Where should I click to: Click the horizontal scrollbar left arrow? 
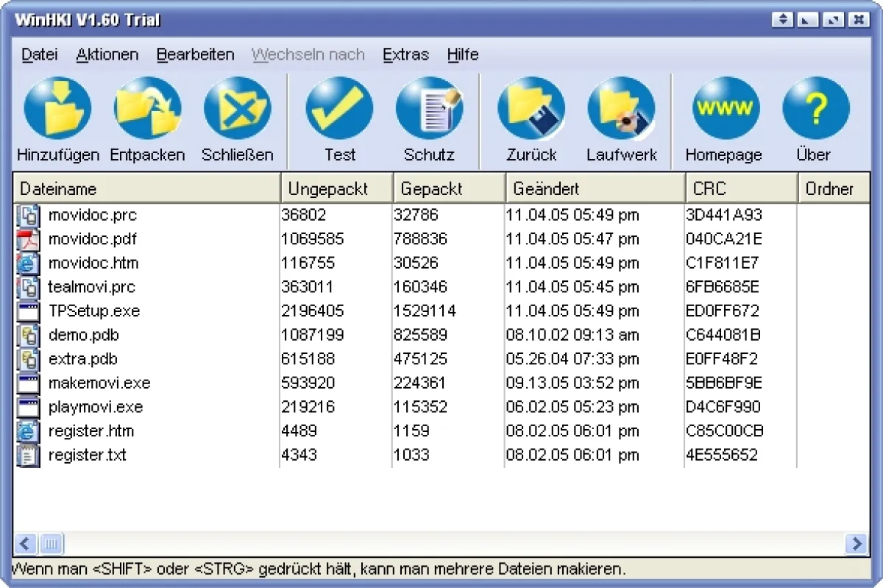[25, 544]
